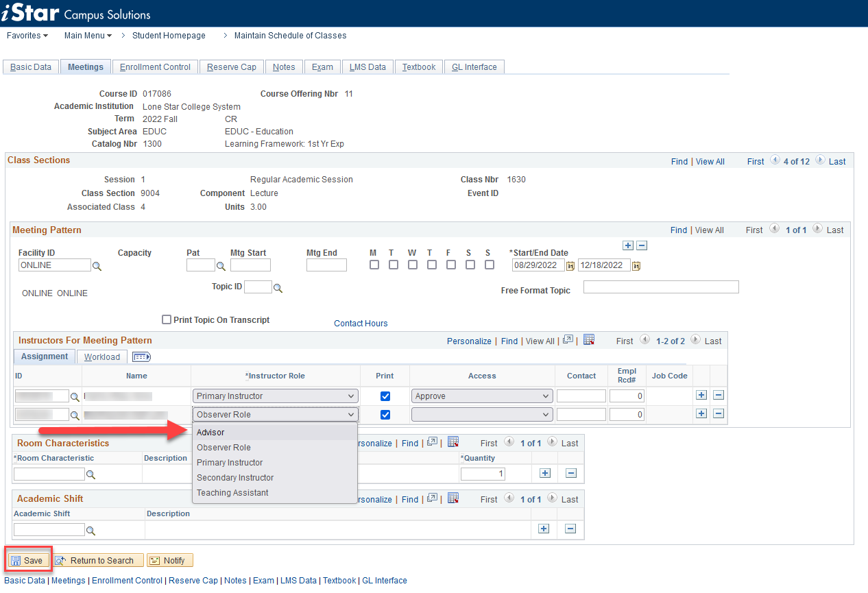Open Primary Instructor role dropdown

276,396
